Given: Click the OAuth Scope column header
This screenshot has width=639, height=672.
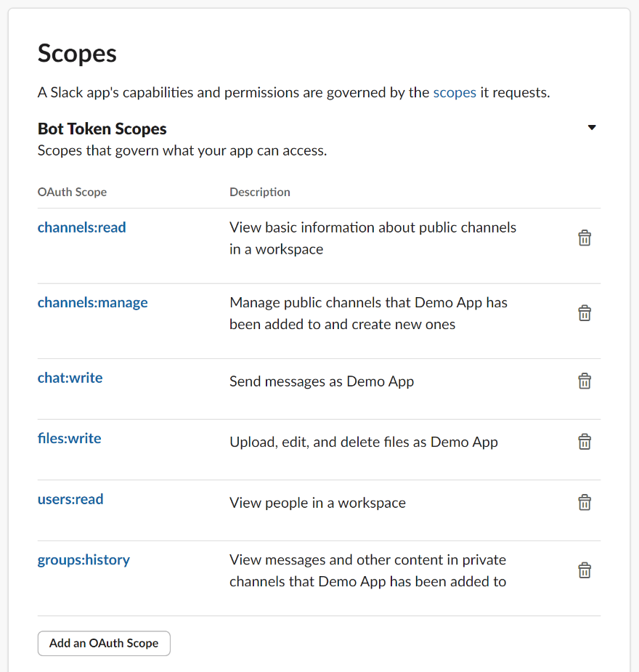Looking at the screenshot, I should click(x=72, y=192).
